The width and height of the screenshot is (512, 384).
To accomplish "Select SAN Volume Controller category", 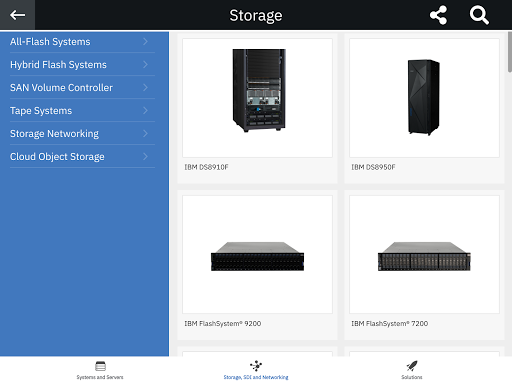I will coord(82,88).
